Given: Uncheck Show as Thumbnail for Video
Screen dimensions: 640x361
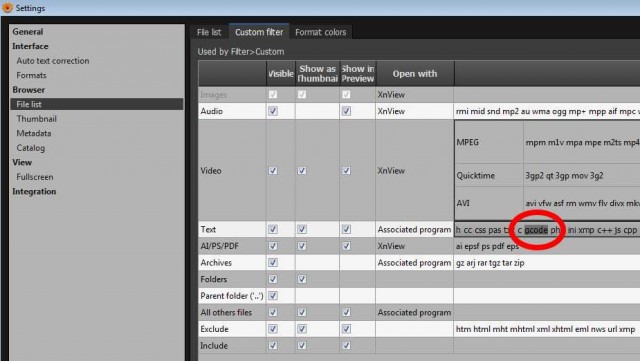Looking at the screenshot, I should pos(302,171).
